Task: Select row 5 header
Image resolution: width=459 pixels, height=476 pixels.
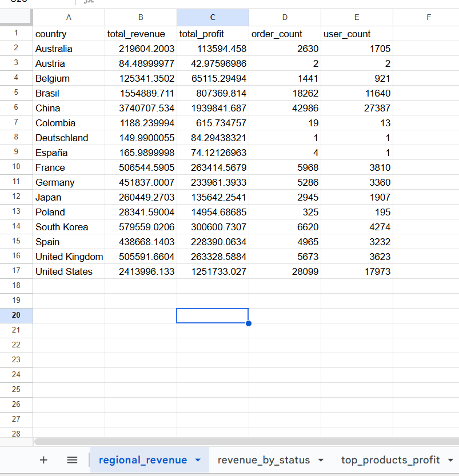Action: tap(16, 93)
